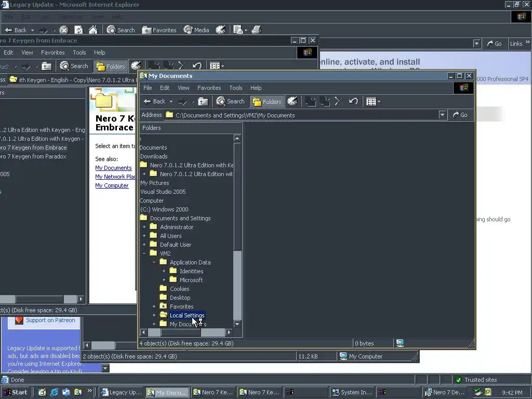The width and height of the screenshot is (532, 399).
Task: Expand Identities folder in tree
Action: 164,271
